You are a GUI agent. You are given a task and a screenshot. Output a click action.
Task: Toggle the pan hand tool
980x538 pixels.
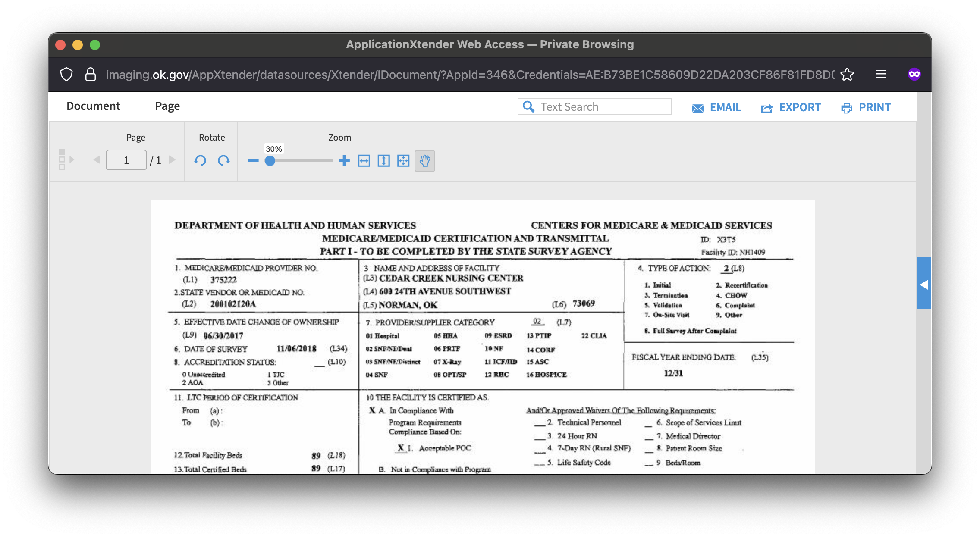coord(425,161)
